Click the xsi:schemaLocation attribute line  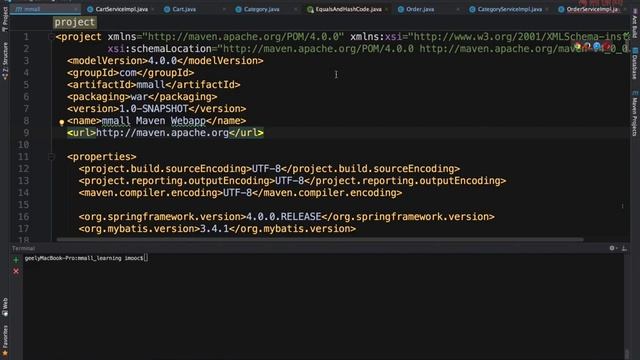click(x=368, y=49)
